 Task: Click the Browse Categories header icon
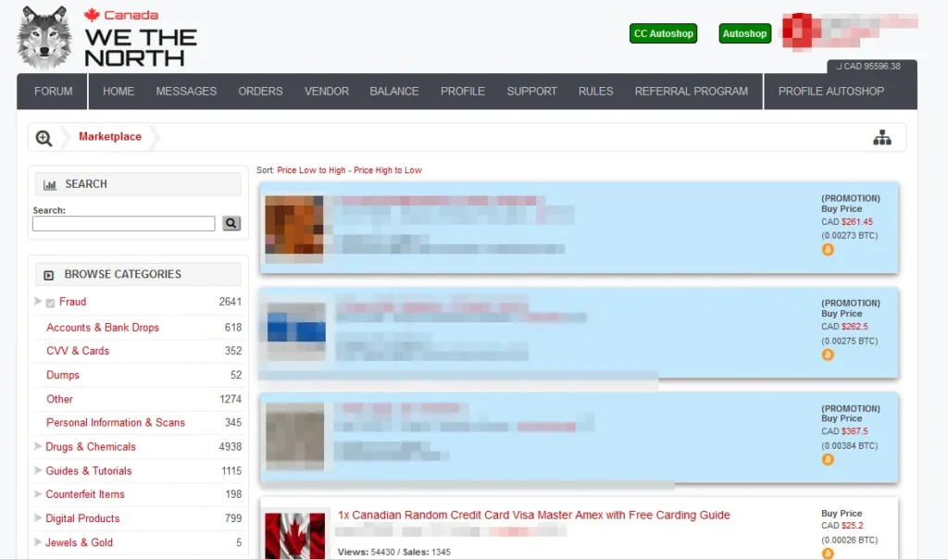tap(48, 275)
